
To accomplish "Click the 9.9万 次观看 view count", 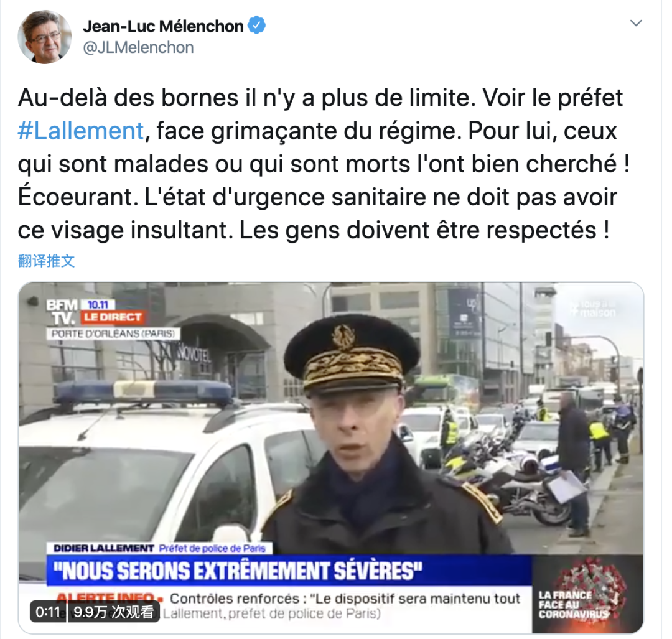I will (114, 612).
